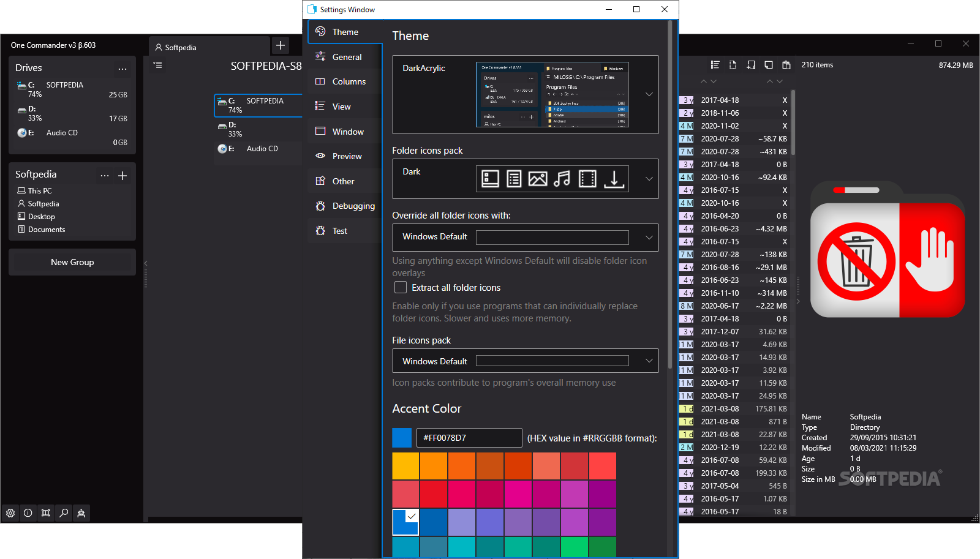Select the music note icon in Dark folder pack
980x559 pixels.
(562, 179)
